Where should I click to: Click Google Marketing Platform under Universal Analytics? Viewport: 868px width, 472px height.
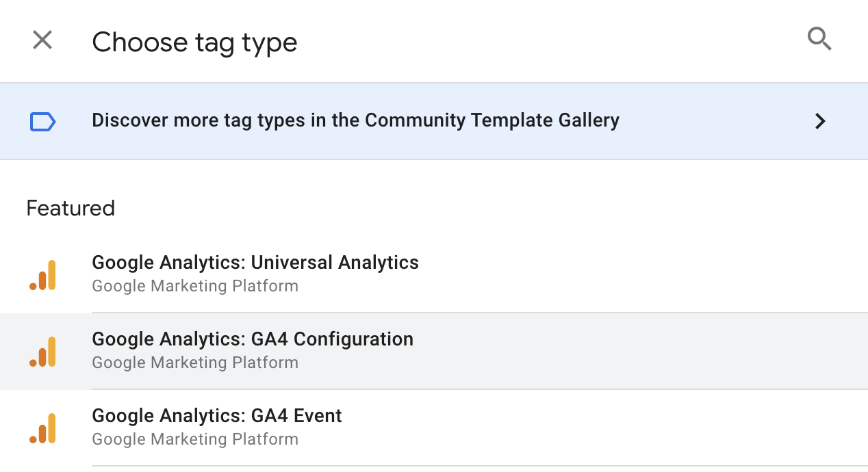coord(195,286)
